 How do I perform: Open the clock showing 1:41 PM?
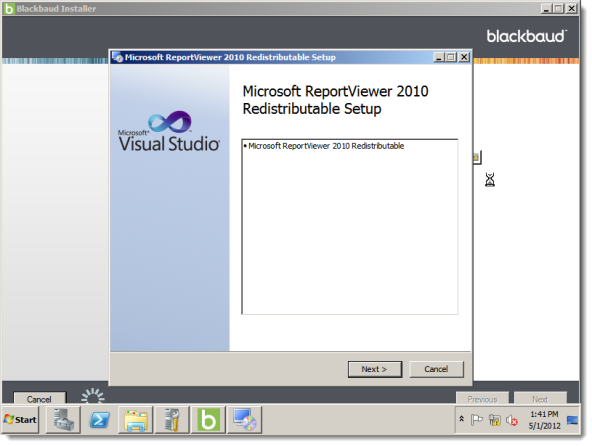pos(544,420)
